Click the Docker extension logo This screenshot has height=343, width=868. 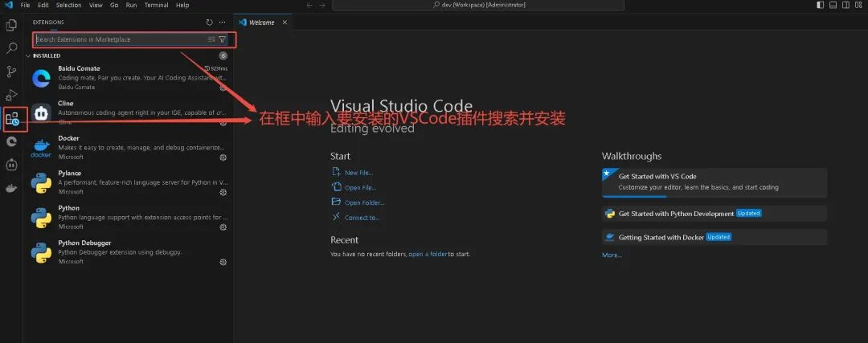pyautogui.click(x=41, y=148)
